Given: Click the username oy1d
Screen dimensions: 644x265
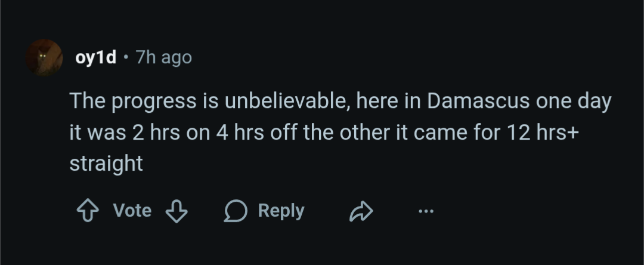Looking at the screenshot, I should pyautogui.click(x=95, y=57).
